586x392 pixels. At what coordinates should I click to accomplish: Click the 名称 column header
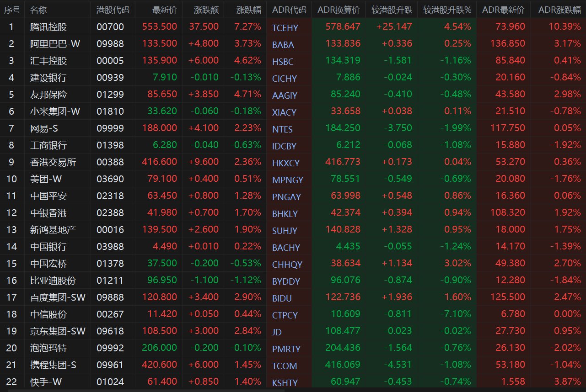point(38,10)
